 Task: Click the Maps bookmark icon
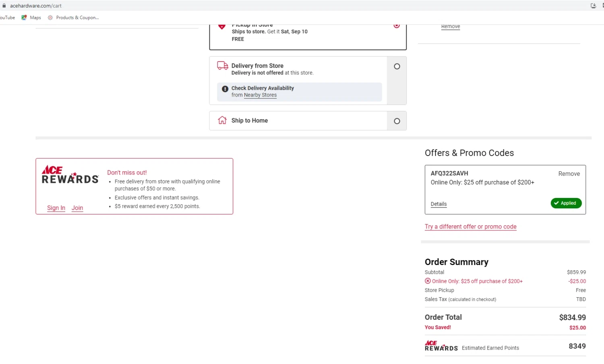(x=24, y=18)
